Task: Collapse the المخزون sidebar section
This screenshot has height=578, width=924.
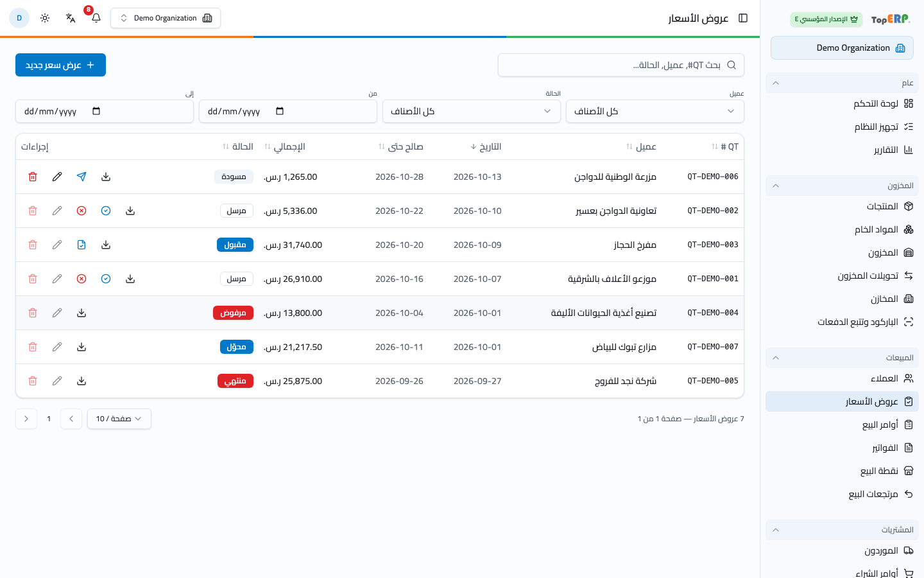Action: (842, 186)
